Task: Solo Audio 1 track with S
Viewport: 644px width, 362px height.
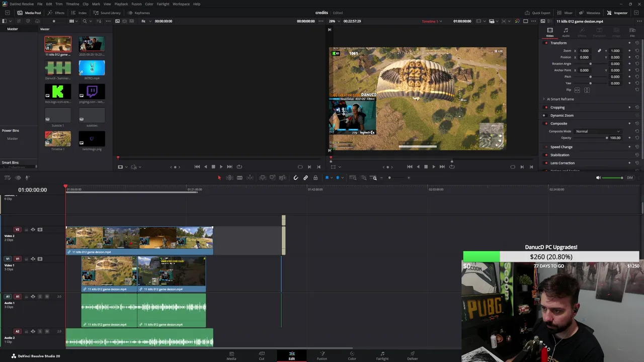Action: tap(40, 297)
